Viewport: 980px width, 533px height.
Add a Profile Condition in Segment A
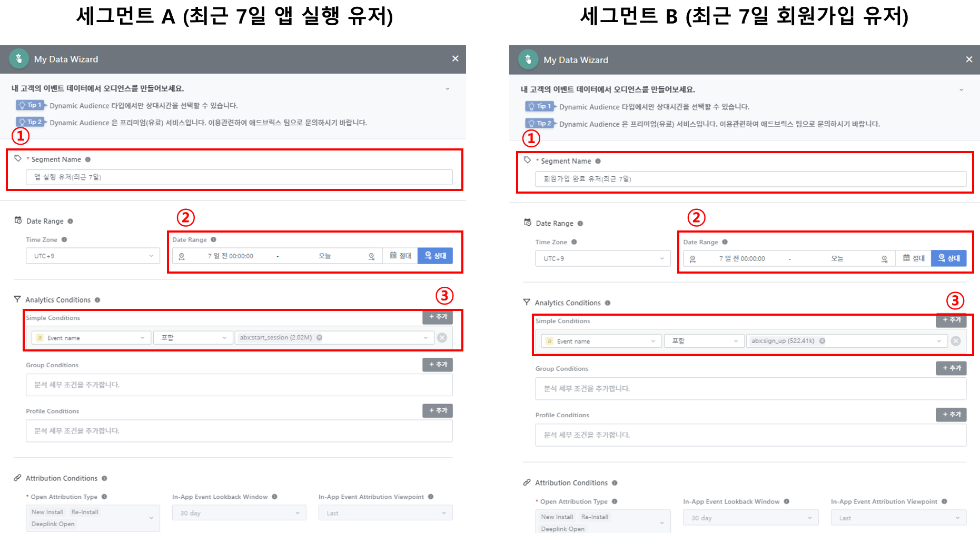click(438, 410)
